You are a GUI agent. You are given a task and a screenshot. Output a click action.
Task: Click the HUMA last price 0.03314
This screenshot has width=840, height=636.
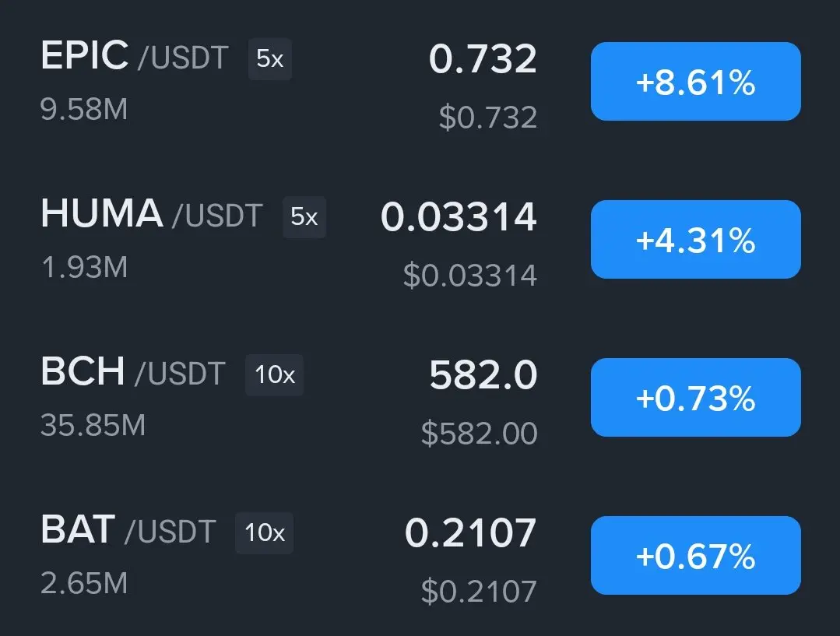(x=459, y=217)
